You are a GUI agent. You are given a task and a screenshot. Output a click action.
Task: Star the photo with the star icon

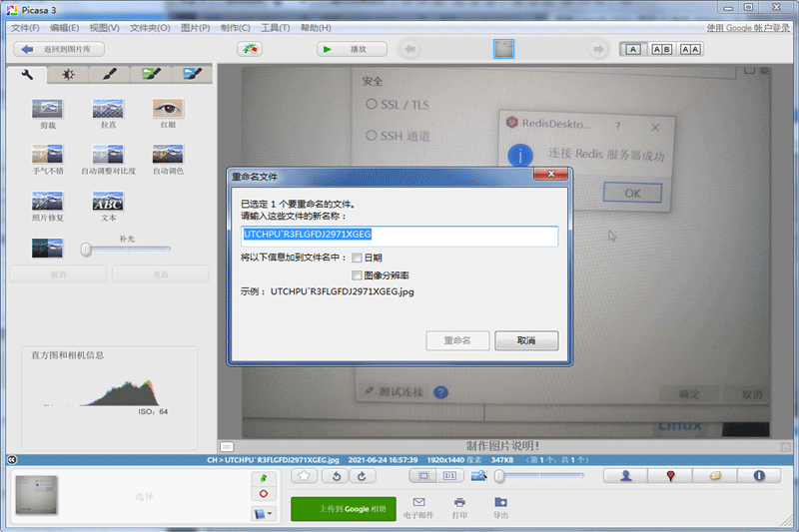306,476
